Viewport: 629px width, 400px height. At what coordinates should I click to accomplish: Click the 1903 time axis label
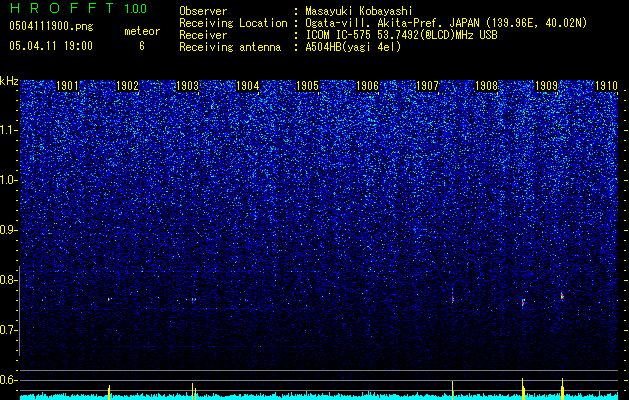point(187,86)
